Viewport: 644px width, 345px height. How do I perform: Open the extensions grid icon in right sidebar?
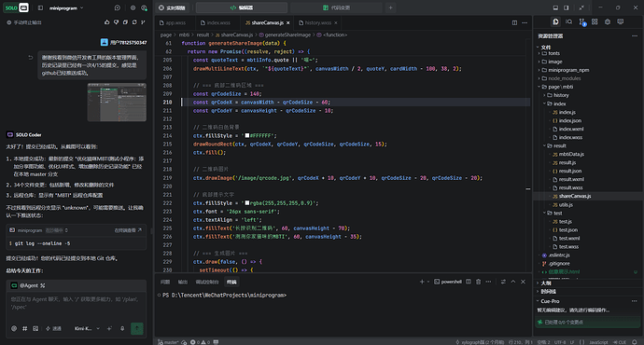595,21
